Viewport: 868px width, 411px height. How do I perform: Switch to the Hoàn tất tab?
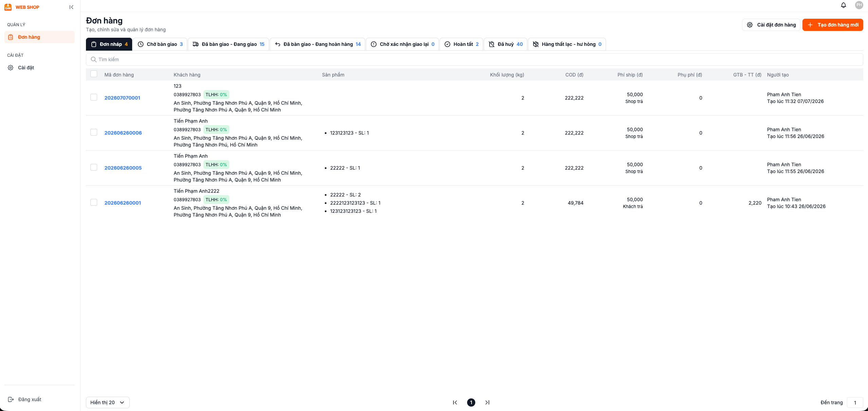(x=461, y=44)
